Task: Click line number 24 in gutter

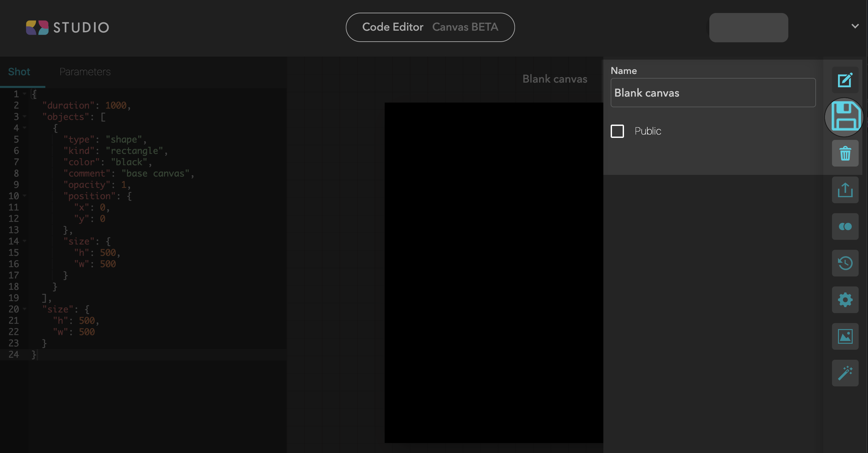Action: [x=13, y=354]
